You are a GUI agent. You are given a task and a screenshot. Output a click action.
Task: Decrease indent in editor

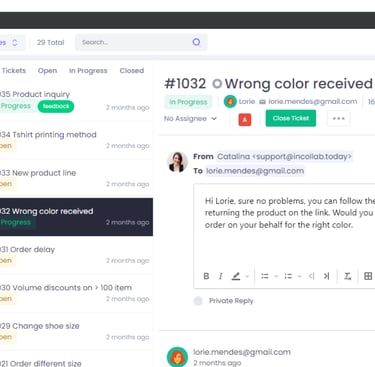coord(311,276)
